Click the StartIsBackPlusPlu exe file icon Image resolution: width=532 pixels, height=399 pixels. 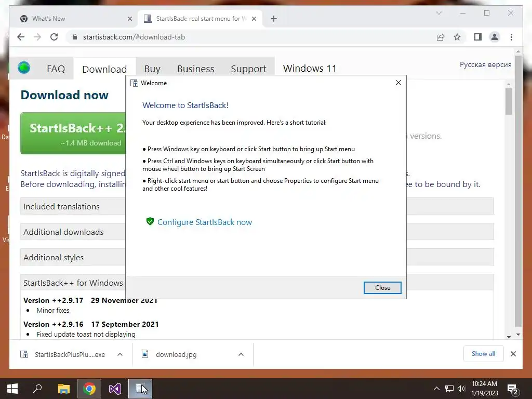[x=24, y=354]
